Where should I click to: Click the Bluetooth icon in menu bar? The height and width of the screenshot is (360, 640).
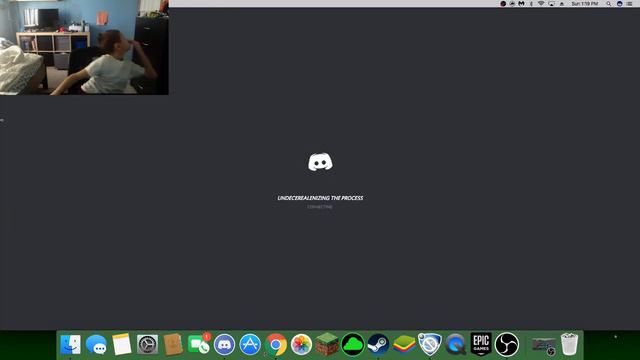click(x=531, y=4)
